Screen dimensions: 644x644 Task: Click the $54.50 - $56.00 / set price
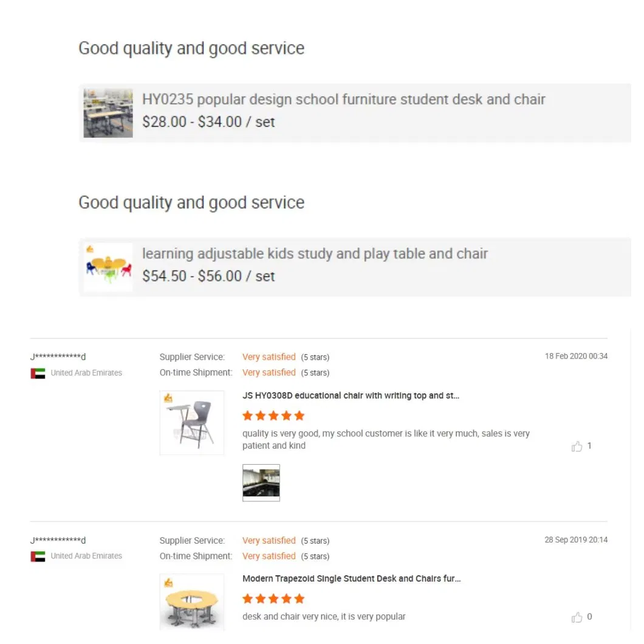pos(208,276)
